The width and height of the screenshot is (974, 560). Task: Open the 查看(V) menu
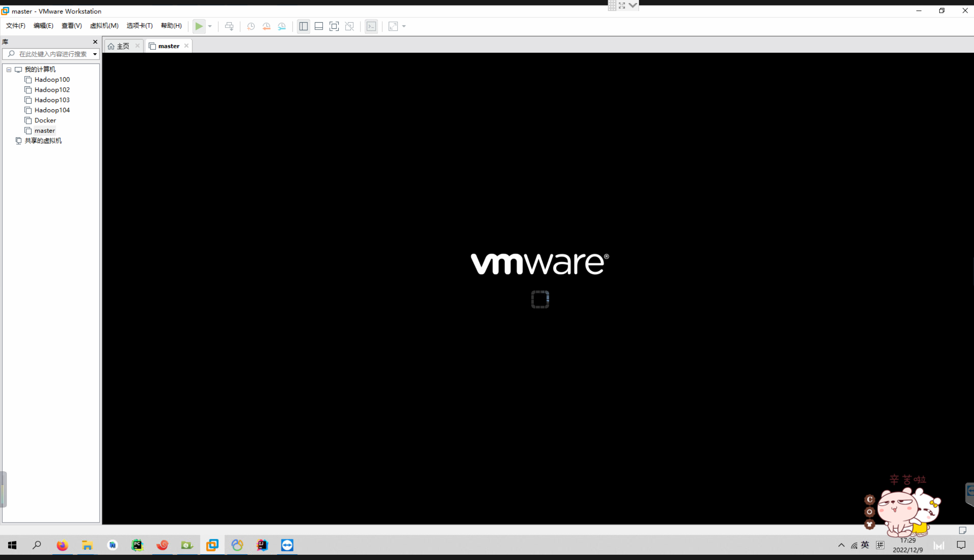pos(72,26)
